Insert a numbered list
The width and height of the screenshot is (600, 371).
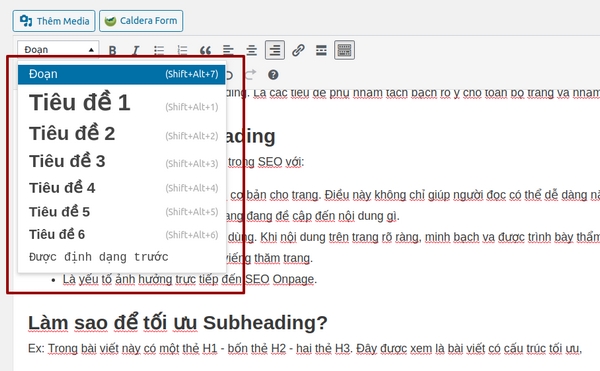coord(182,50)
